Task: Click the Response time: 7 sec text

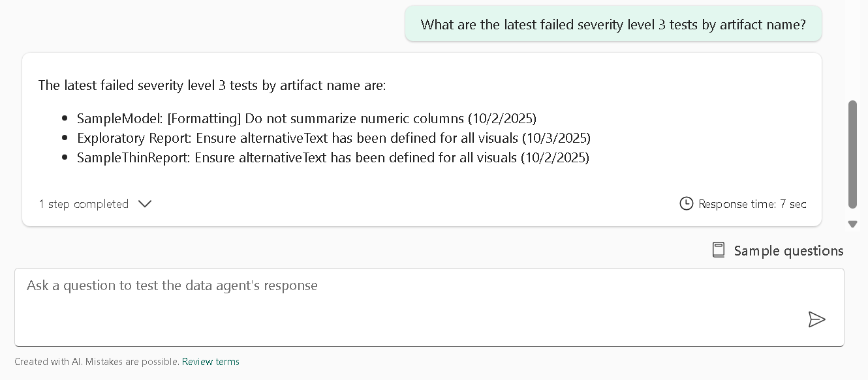Action: (x=751, y=204)
